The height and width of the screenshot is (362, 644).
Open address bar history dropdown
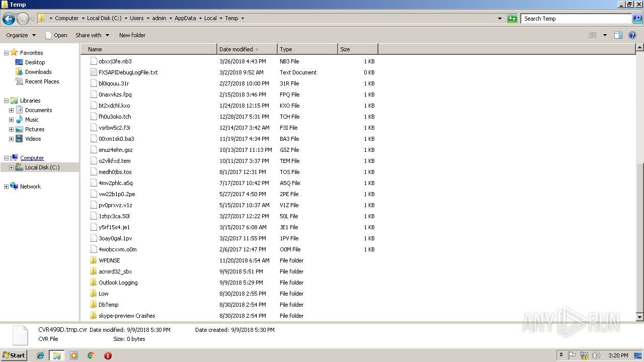tap(500, 19)
